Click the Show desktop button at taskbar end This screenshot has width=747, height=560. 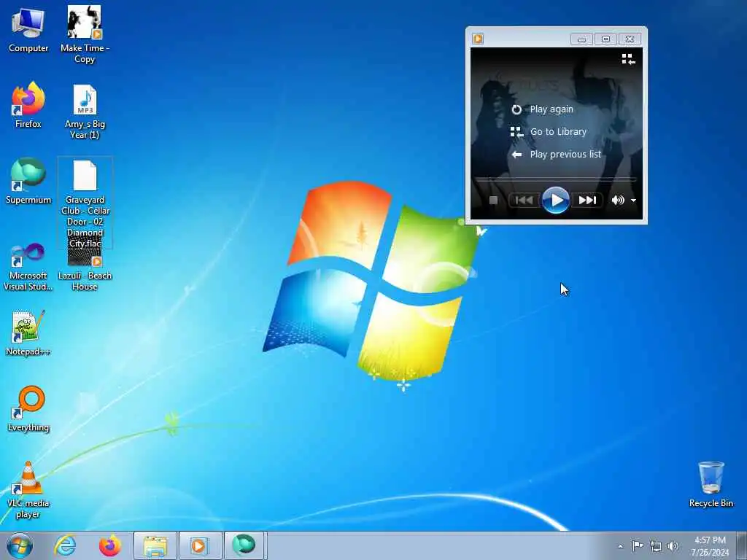coord(742,545)
